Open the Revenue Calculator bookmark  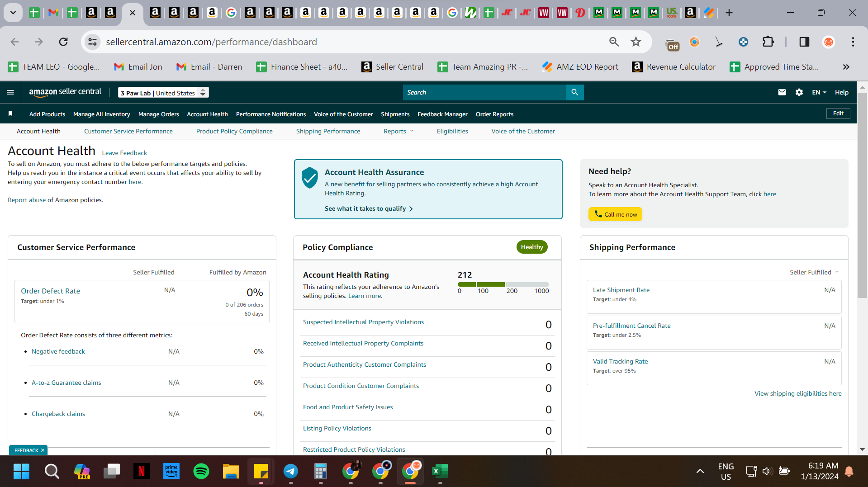tap(674, 67)
